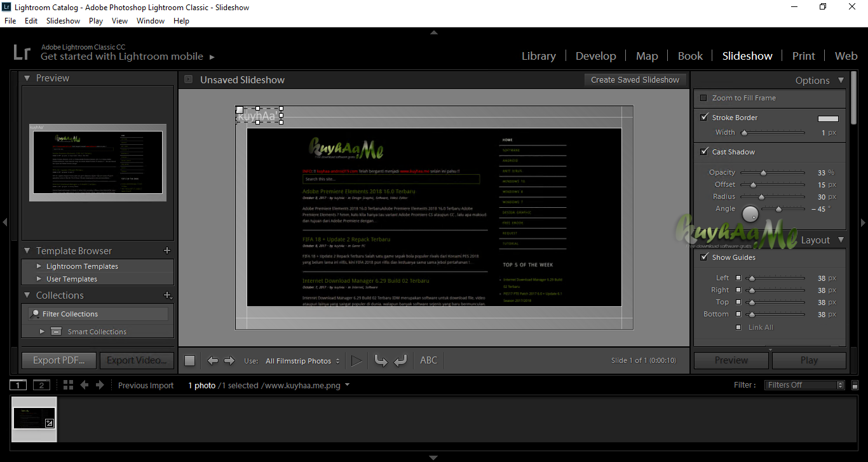The image size is (868, 462).
Task: Click the toolbar play preview triangle
Action: click(x=356, y=360)
